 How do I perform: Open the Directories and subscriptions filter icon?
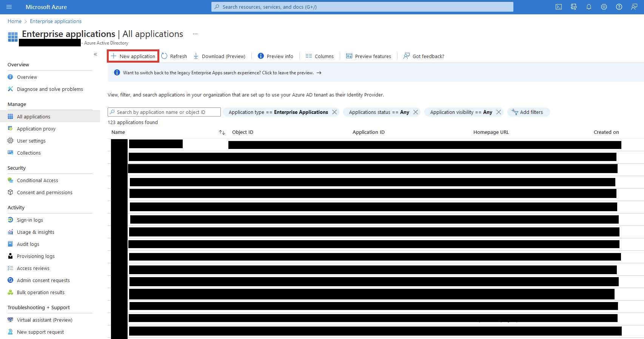(574, 7)
